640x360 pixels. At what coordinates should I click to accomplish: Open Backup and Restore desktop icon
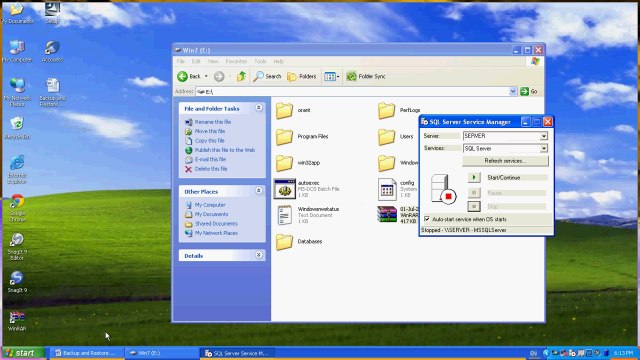53,92
